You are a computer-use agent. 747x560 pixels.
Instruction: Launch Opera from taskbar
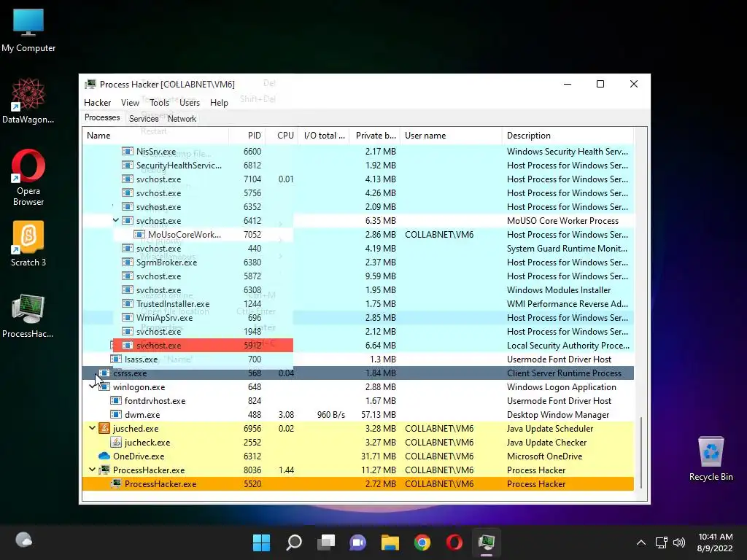[x=454, y=542]
